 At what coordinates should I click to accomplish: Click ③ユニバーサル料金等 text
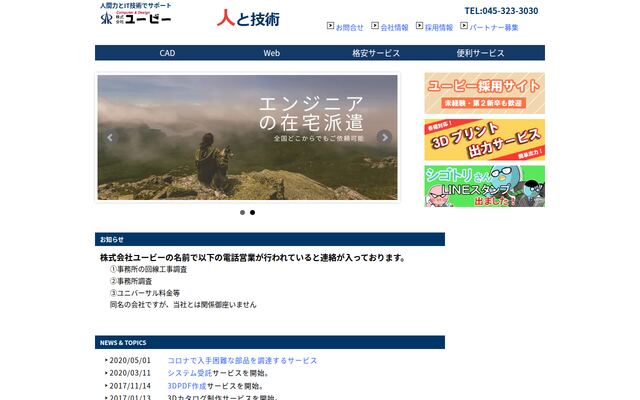(x=144, y=293)
